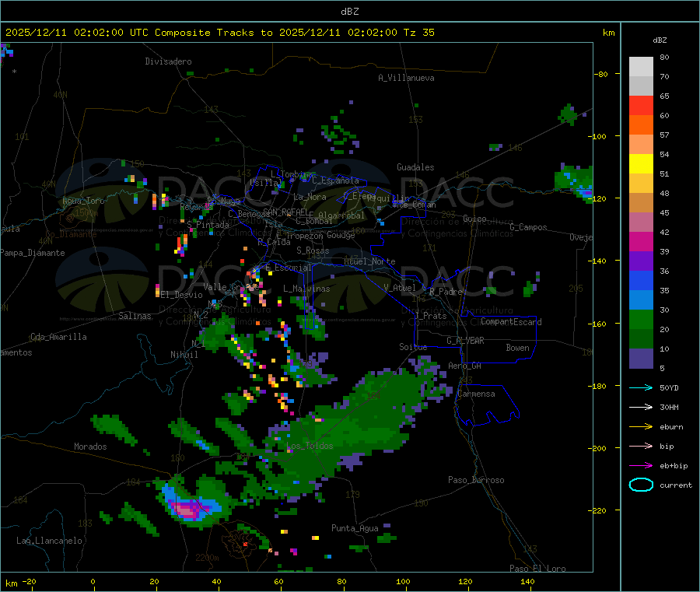Image resolution: width=700 pixels, height=592 pixels.
Task: Click the 'Cda_Amarilla' map label
Action: pyautogui.click(x=58, y=337)
